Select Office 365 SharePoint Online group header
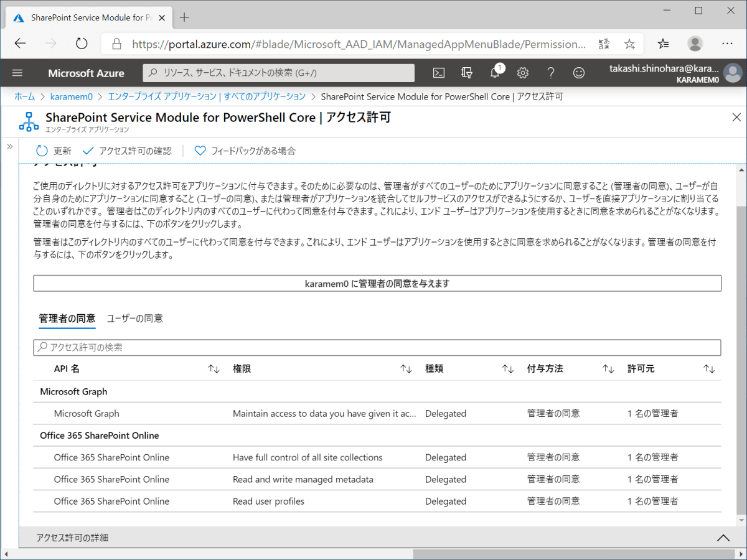747x560 pixels. tap(100, 435)
